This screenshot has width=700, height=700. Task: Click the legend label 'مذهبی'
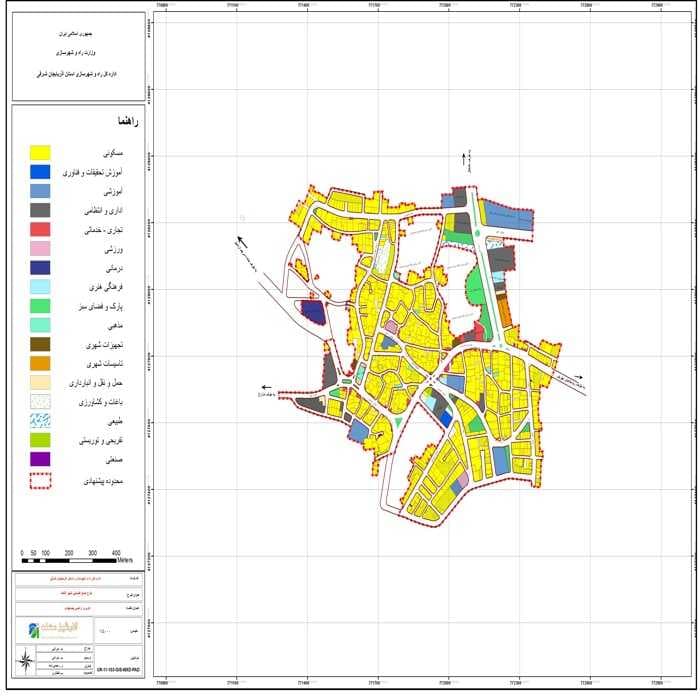pos(115,326)
